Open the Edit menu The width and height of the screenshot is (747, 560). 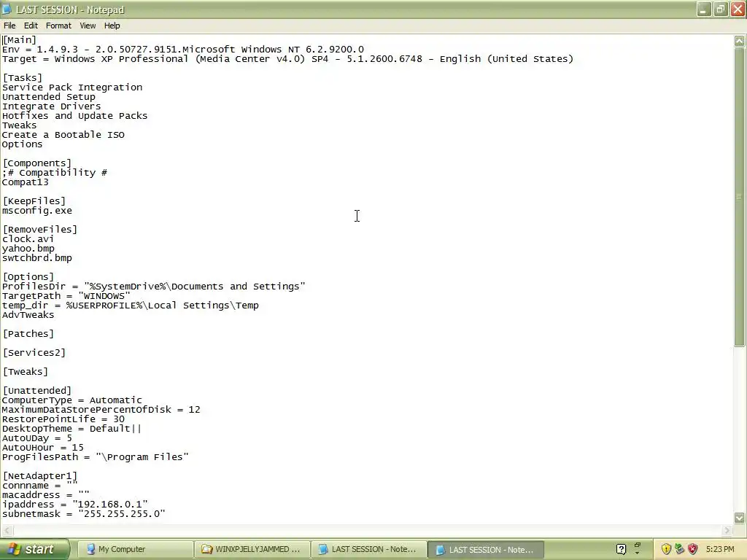point(31,26)
